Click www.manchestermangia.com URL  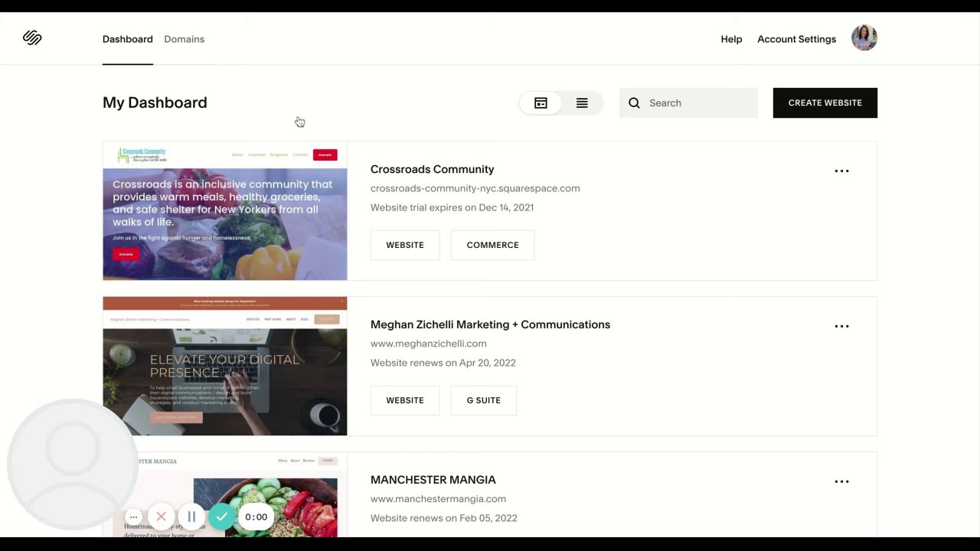[x=438, y=499]
